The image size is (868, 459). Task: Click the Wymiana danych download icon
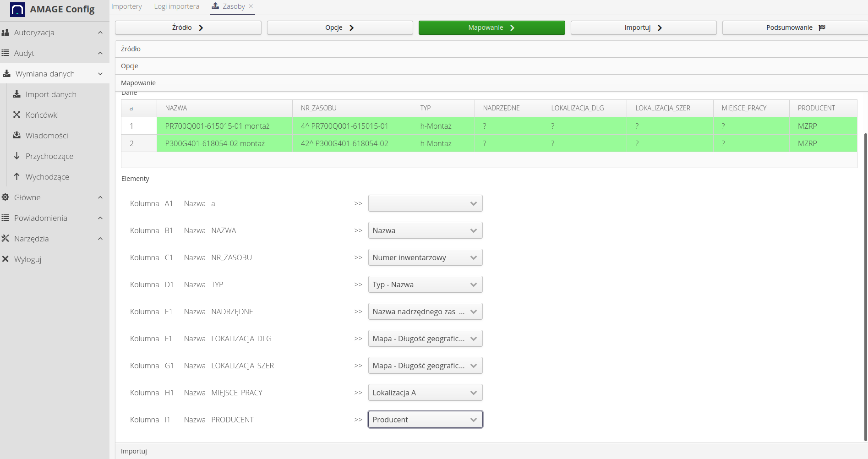tap(7, 74)
